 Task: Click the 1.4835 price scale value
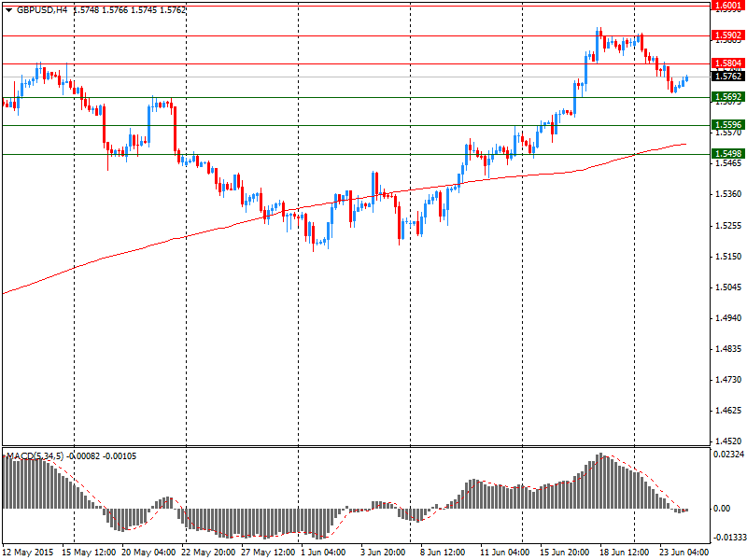(x=728, y=349)
